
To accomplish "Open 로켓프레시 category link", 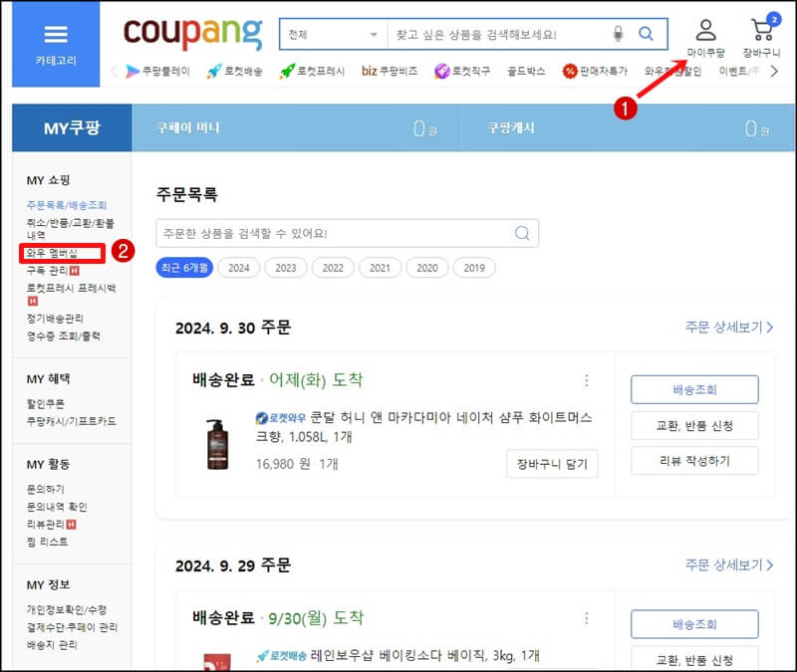I will [x=312, y=71].
